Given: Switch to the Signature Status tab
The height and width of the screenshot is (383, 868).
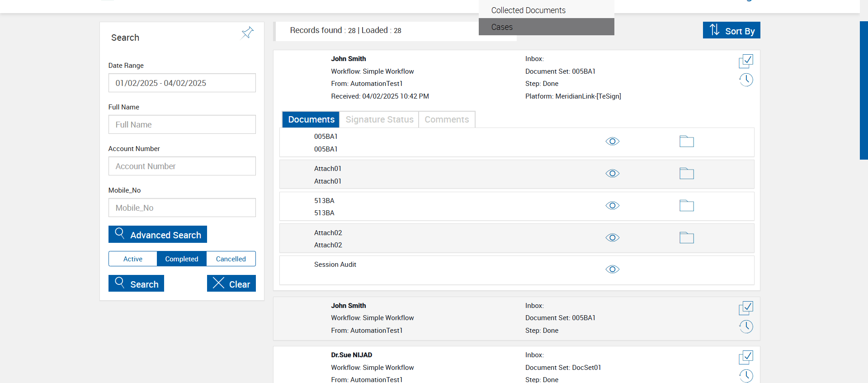Looking at the screenshot, I should 379,120.
